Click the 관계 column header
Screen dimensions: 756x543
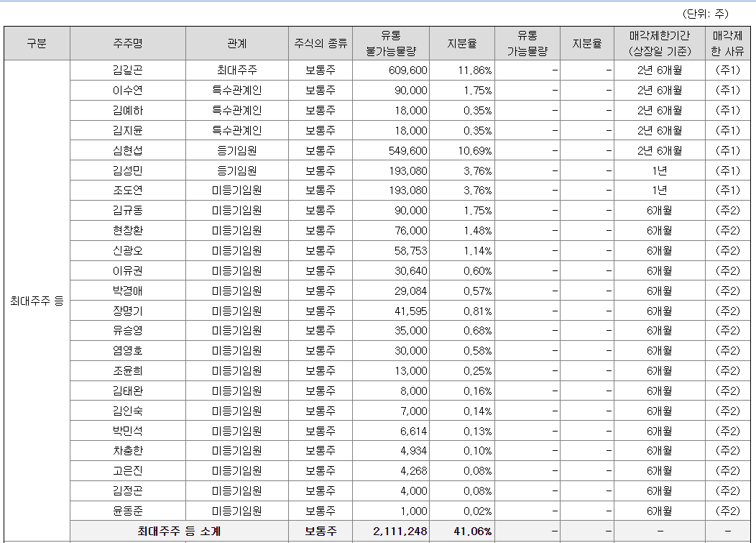236,43
